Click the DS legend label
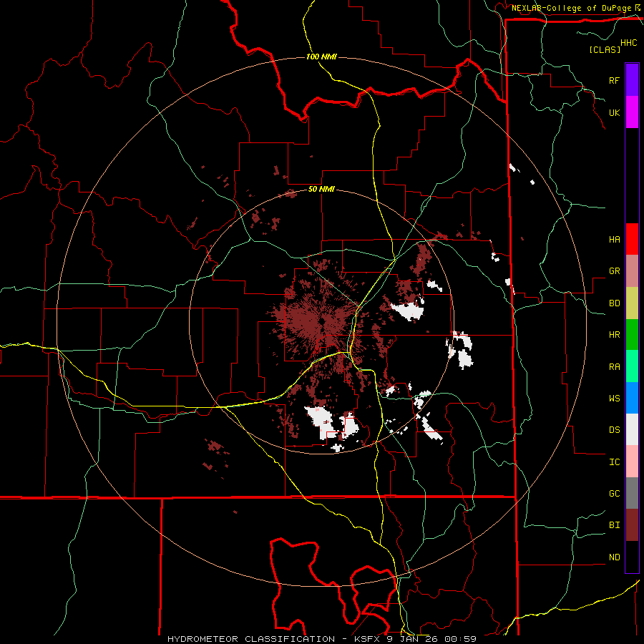The height and width of the screenshot is (644, 644). pos(614,430)
